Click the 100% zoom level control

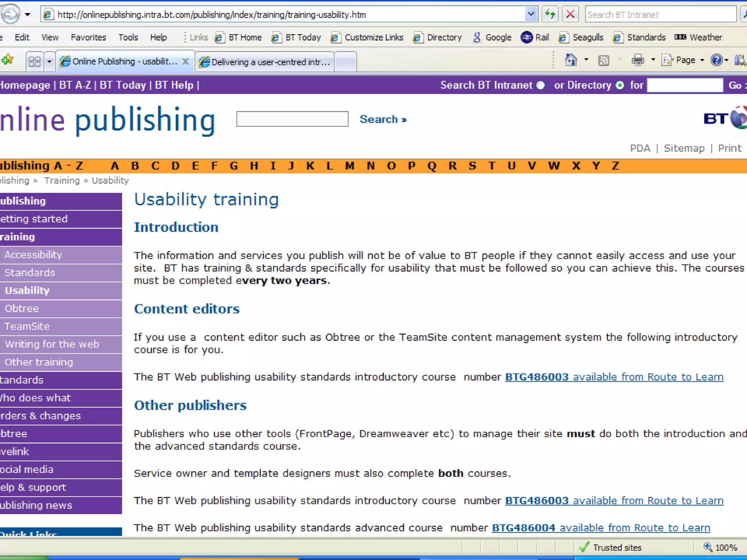point(720,547)
